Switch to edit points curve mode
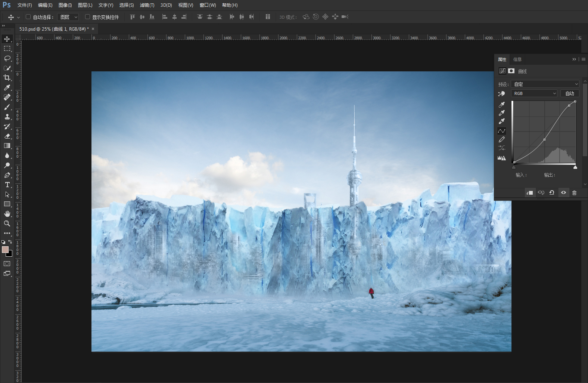This screenshot has width=588, height=383. coord(502,131)
